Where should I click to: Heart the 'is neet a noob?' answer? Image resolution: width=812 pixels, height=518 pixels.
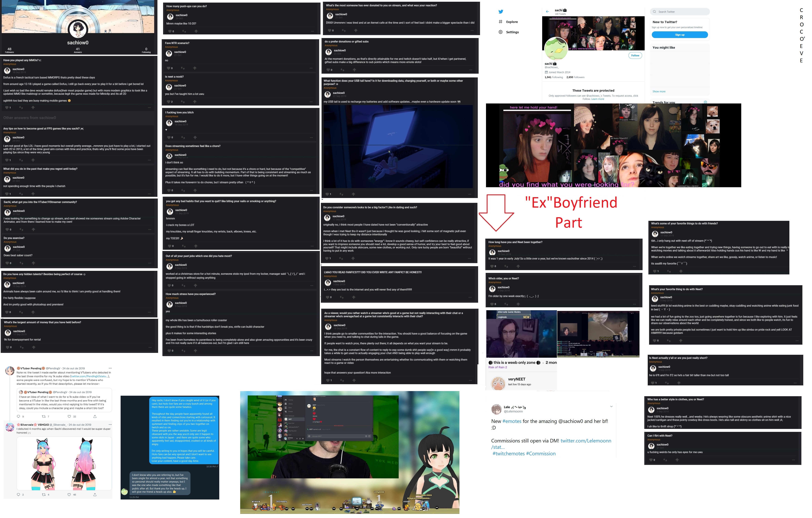click(168, 102)
